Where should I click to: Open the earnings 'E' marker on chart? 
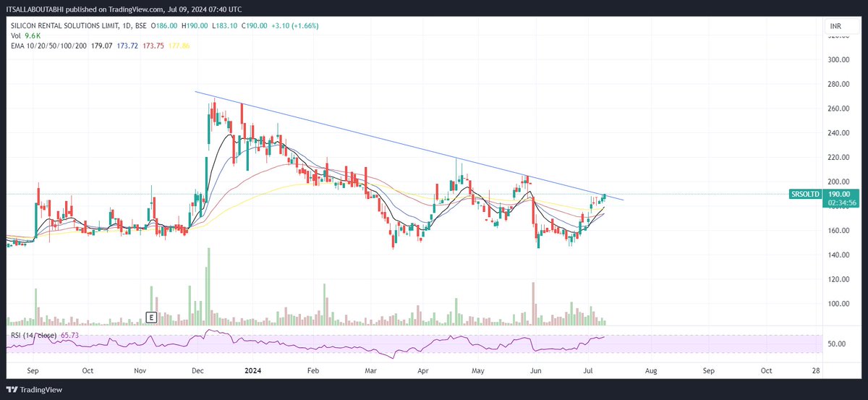pyautogui.click(x=152, y=317)
